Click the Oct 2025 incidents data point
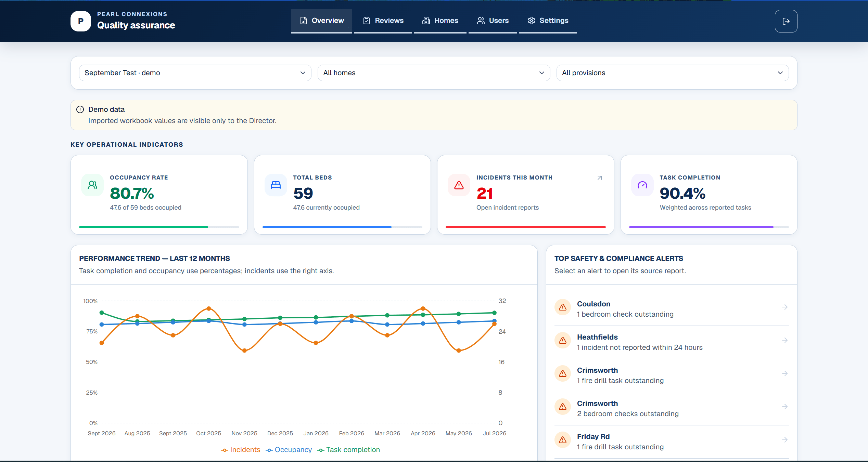 tap(209, 308)
